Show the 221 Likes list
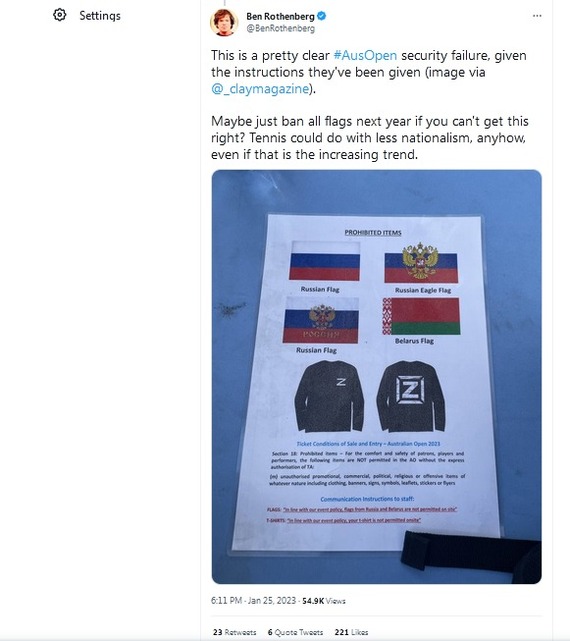This screenshot has height=641, width=570. point(351,632)
